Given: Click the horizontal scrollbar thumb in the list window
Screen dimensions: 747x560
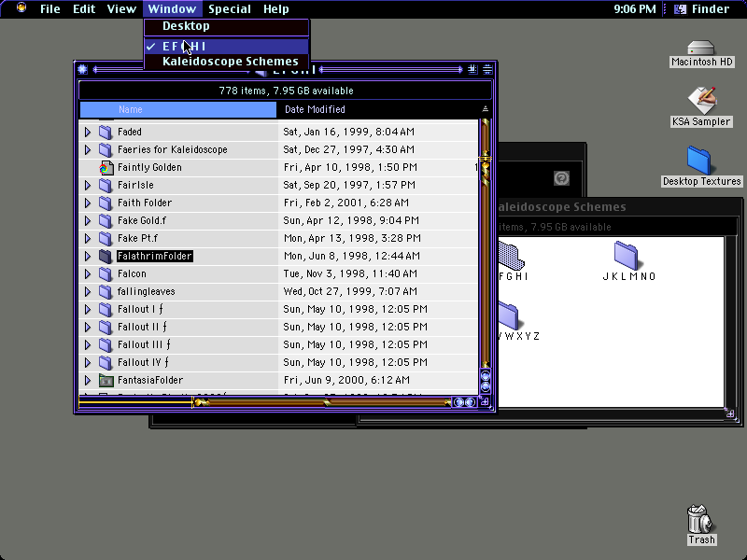Looking at the screenshot, I should coord(201,402).
